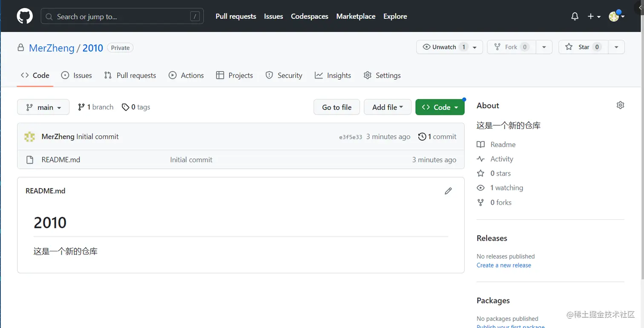Click Create a new release link
This screenshot has width=644, height=328.
504,265
